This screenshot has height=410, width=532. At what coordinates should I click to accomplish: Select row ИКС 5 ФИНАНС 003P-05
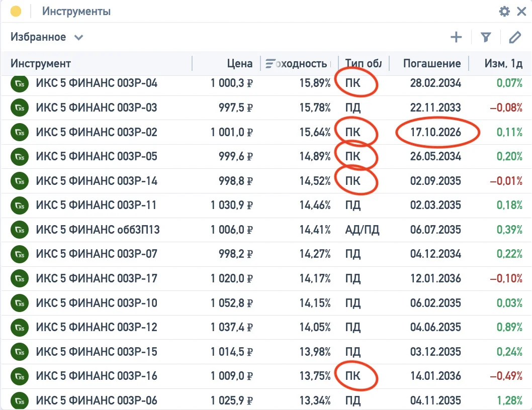click(266, 156)
